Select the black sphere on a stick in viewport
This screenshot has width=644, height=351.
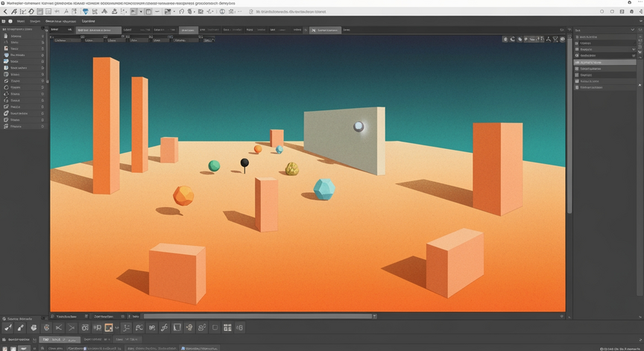[244, 165]
